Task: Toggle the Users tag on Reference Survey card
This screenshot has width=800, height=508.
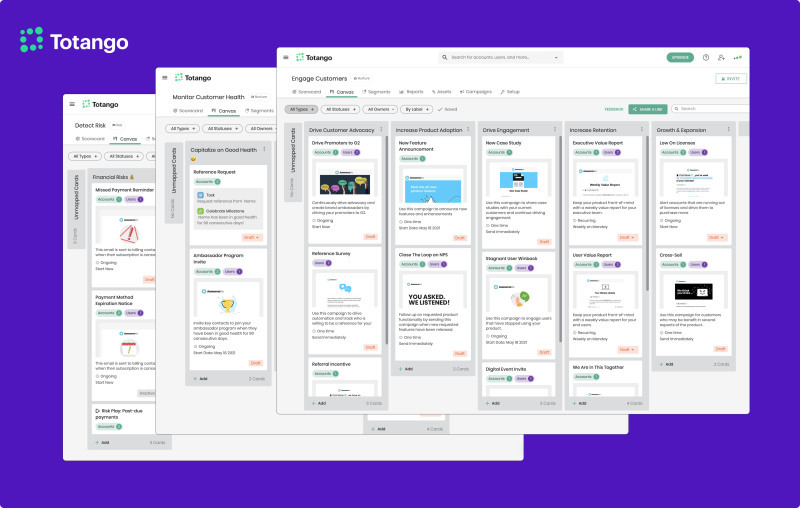Action: pos(321,263)
